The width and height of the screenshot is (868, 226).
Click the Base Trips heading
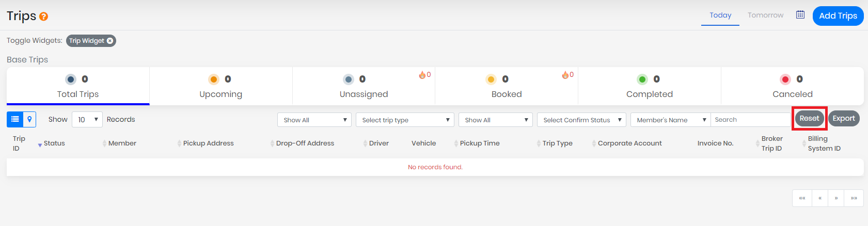click(27, 60)
